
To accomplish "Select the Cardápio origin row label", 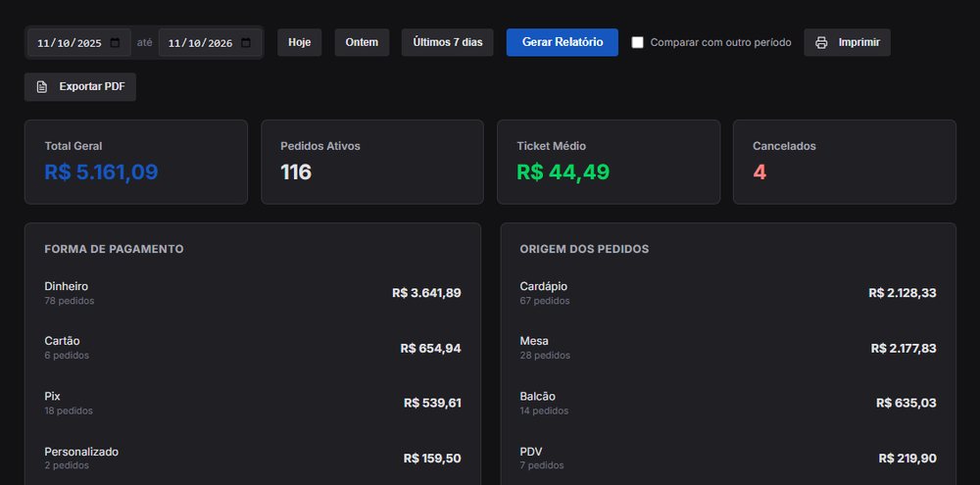I will point(544,286).
